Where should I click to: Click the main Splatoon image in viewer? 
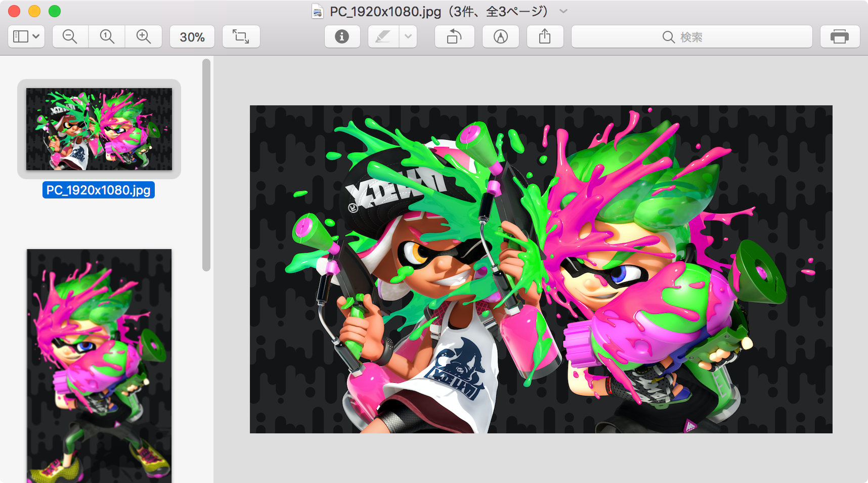pyautogui.click(x=541, y=269)
